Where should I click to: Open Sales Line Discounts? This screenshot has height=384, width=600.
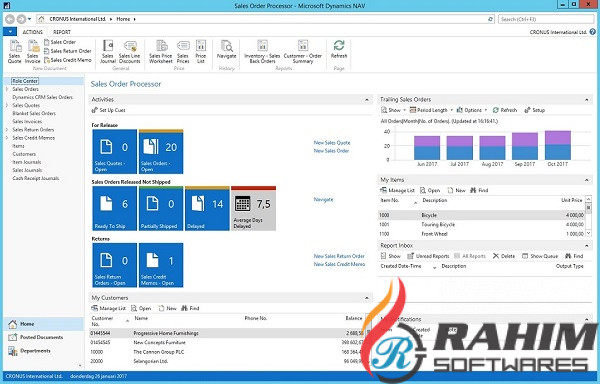click(130, 52)
